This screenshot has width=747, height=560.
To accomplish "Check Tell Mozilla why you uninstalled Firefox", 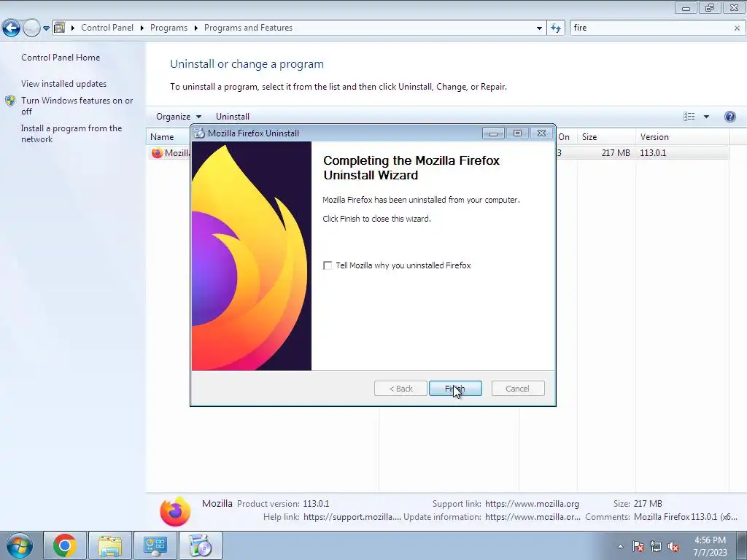I will [x=328, y=265].
